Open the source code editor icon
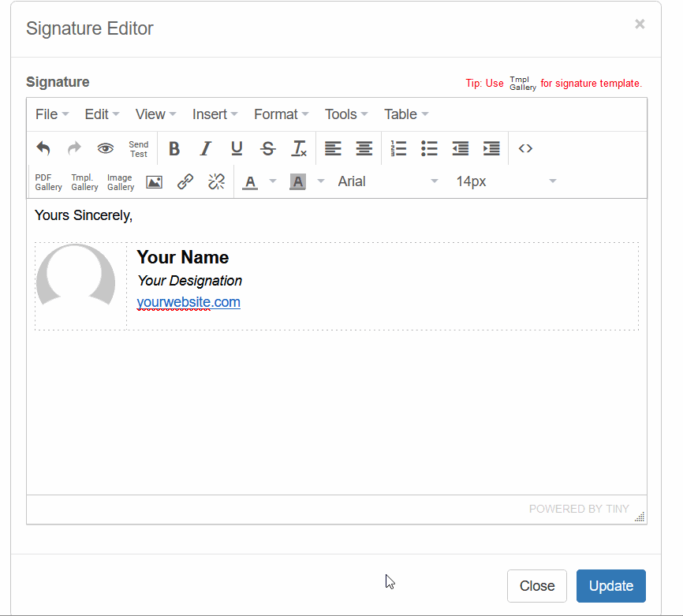The width and height of the screenshot is (683, 616). coord(525,148)
